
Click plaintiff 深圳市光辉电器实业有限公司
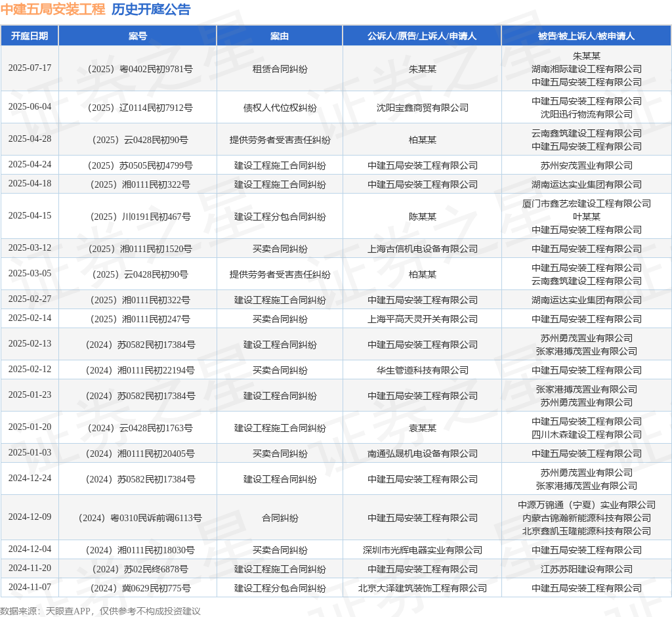click(422, 550)
